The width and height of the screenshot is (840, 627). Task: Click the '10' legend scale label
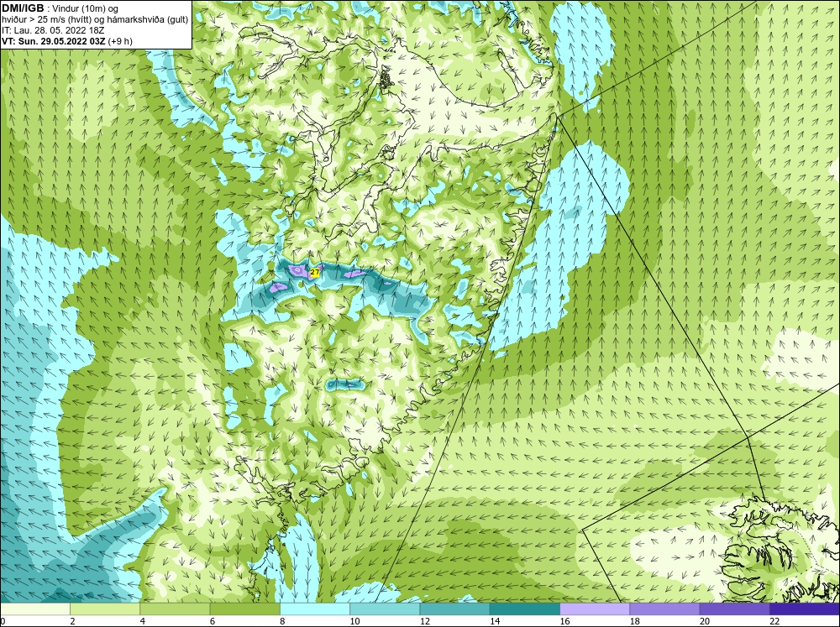coord(354,621)
